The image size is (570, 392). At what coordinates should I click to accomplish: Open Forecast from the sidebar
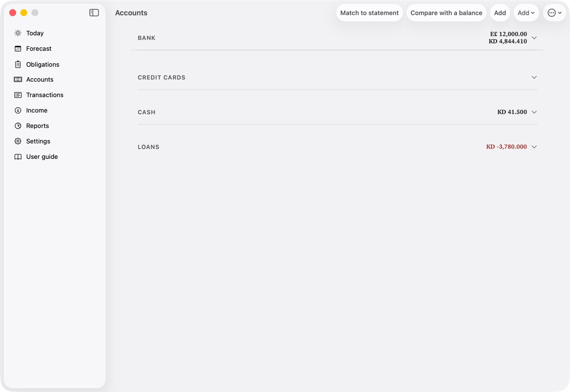39,49
